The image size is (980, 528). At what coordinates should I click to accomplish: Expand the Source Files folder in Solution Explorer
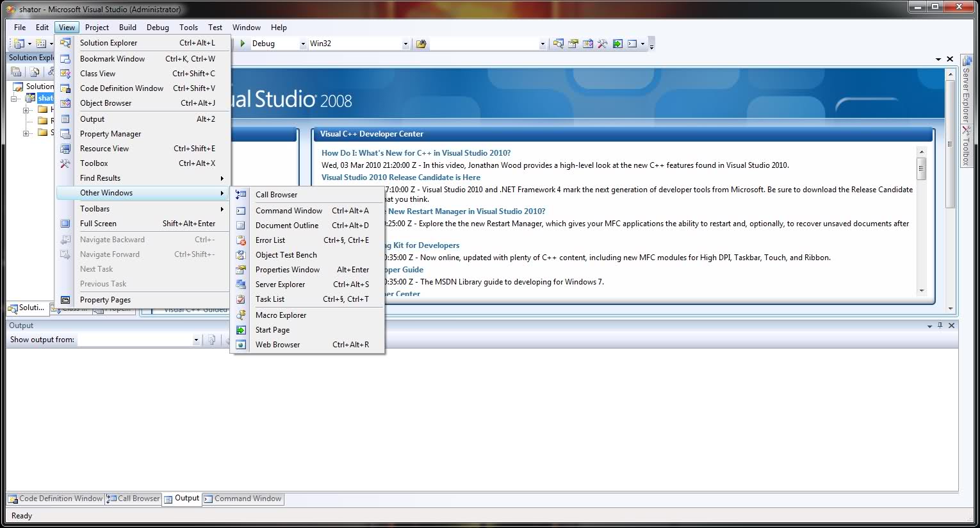pyautogui.click(x=26, y=133)
